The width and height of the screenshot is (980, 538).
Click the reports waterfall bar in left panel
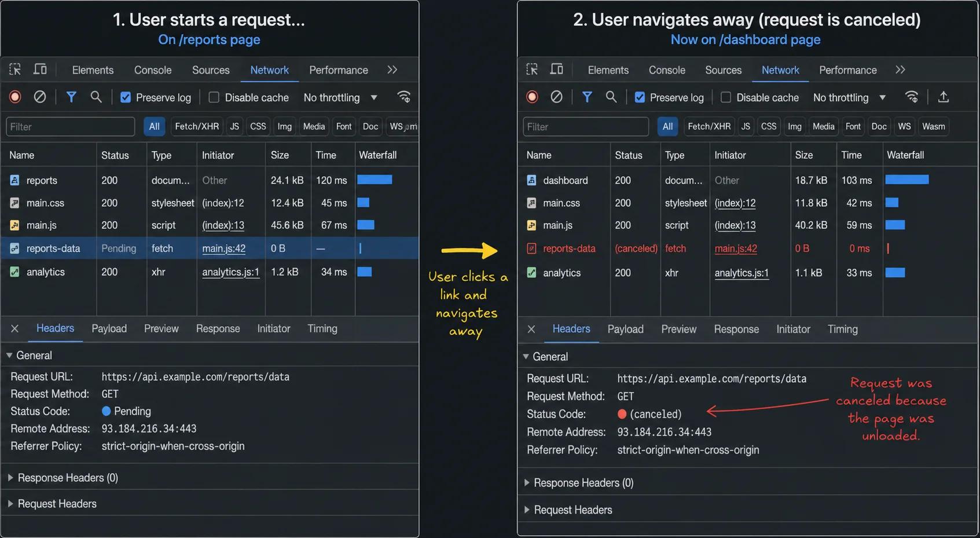click(375, 180)
